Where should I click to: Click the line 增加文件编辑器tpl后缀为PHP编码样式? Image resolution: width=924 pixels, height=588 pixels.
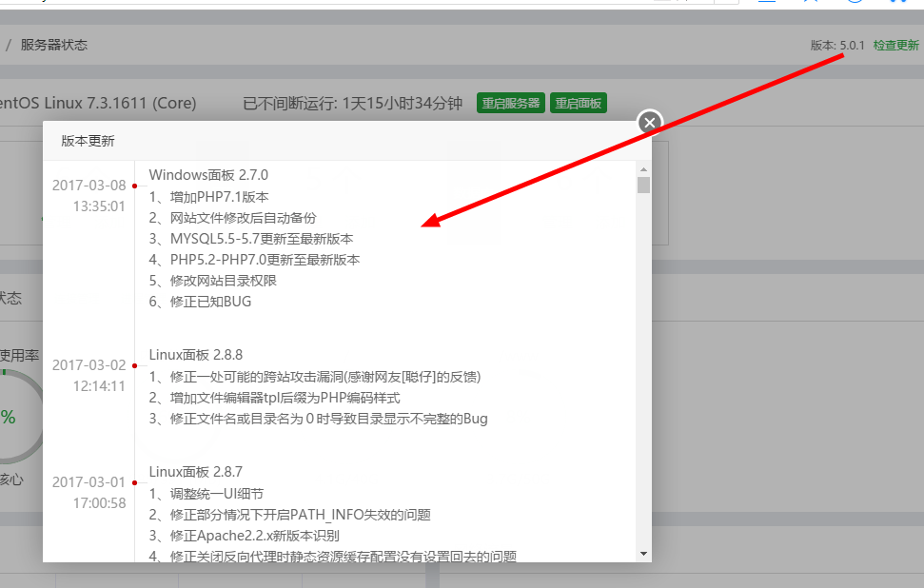pos(275,398)
